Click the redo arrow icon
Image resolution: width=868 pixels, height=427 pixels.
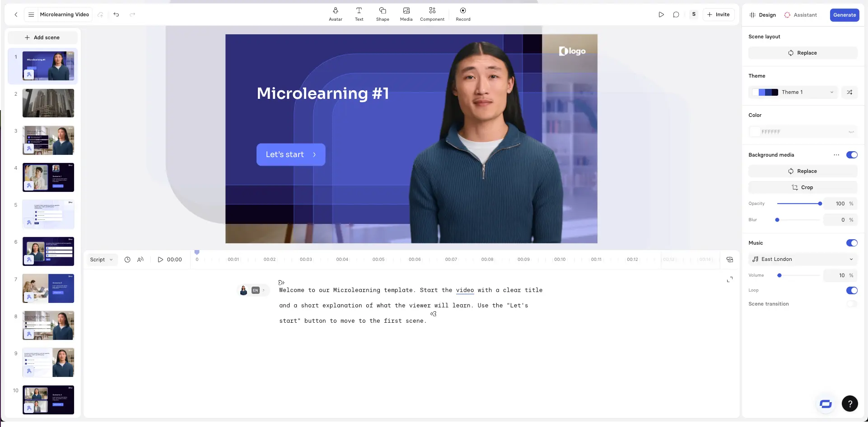tap(132, 14)
